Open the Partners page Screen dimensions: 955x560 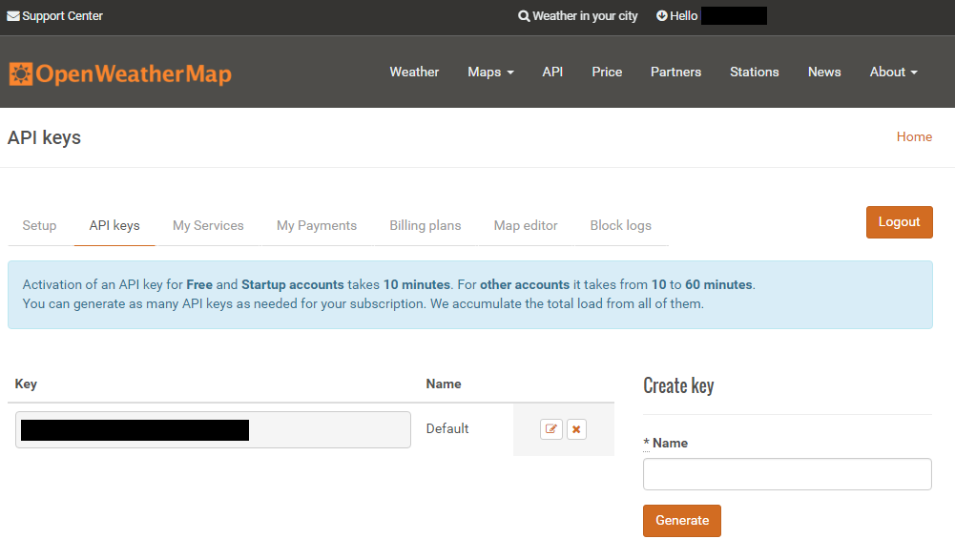coord(676,72)
